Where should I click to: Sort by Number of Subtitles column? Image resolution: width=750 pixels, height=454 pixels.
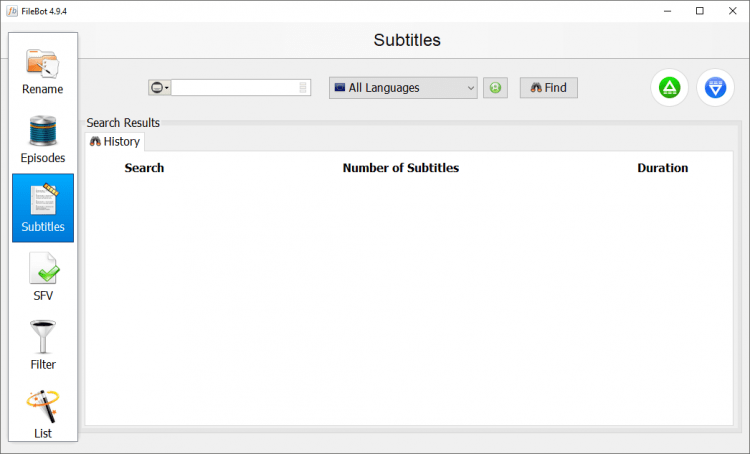(400, 168)
